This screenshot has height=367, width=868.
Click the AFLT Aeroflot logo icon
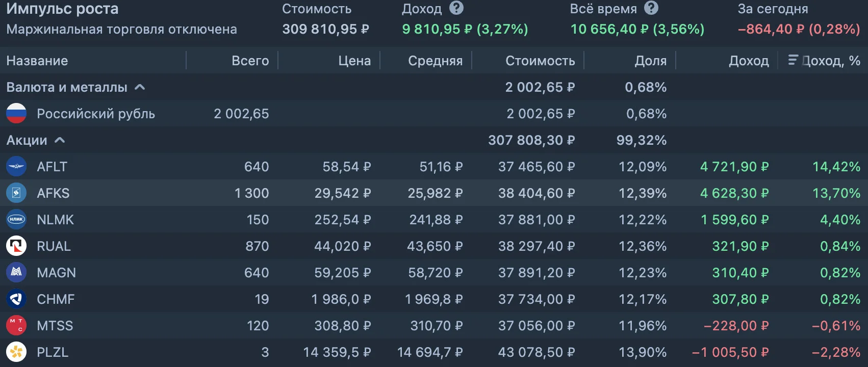tap(16, 167)
